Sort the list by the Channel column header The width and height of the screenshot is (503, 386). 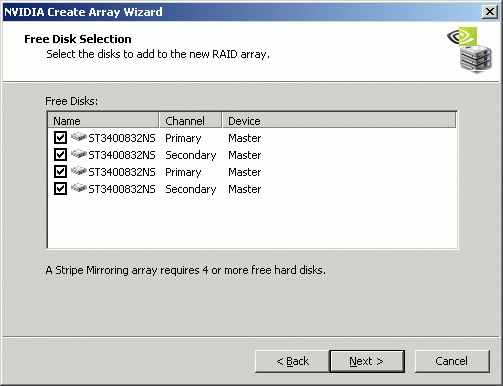click(x=191, y=121)
